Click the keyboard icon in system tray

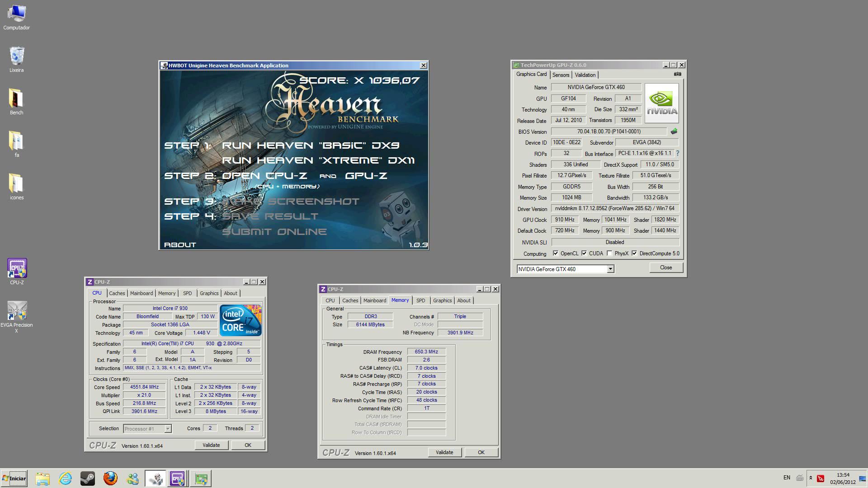(800, 478)
